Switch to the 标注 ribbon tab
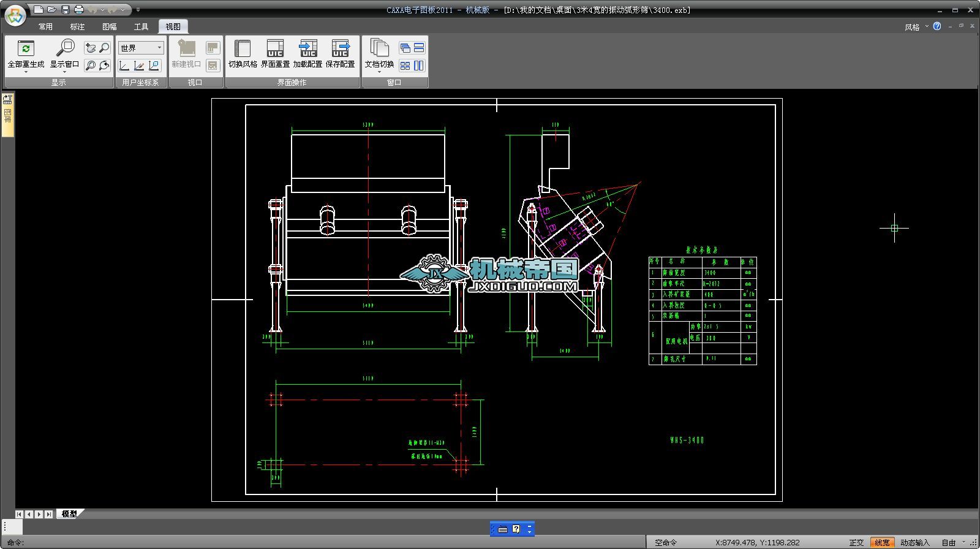980x549 pixels. coord(77,26)
